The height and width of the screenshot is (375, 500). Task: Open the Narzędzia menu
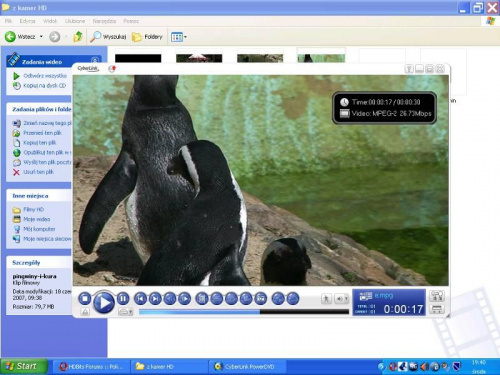(104, 21)
